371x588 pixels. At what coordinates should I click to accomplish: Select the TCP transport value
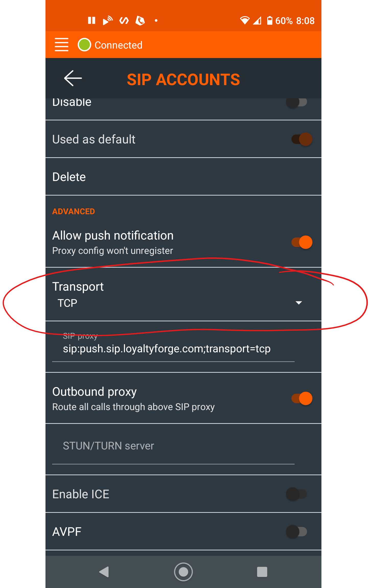click(x=67, y=303)
